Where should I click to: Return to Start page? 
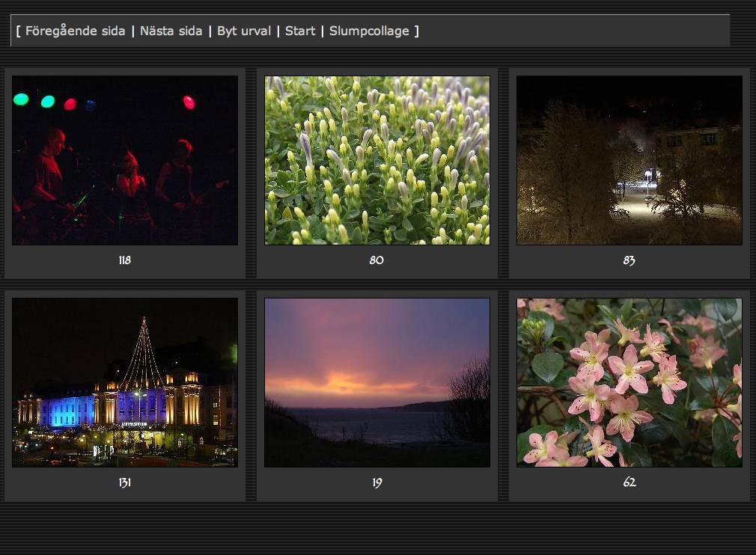click(300, 31)
